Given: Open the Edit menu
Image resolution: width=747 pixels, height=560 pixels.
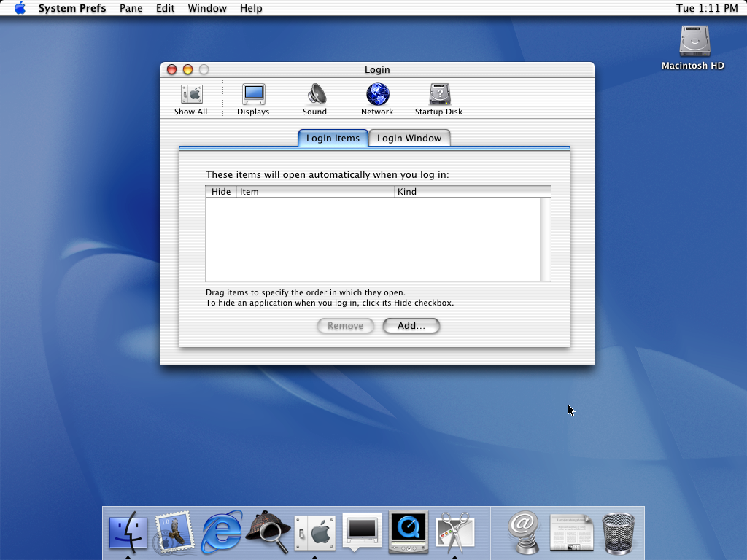Looking at the screenshot, I should [166, 8].
